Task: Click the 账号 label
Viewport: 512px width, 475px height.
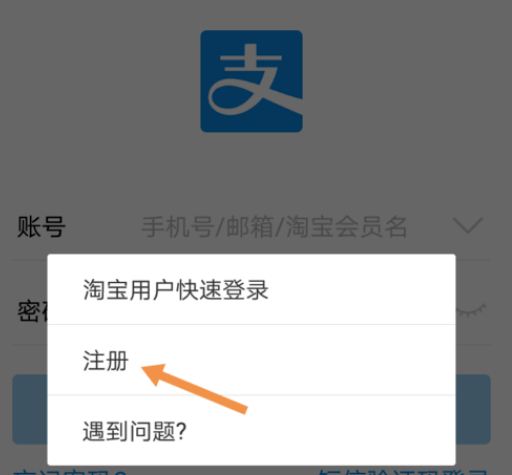Action: click(41, 227)
